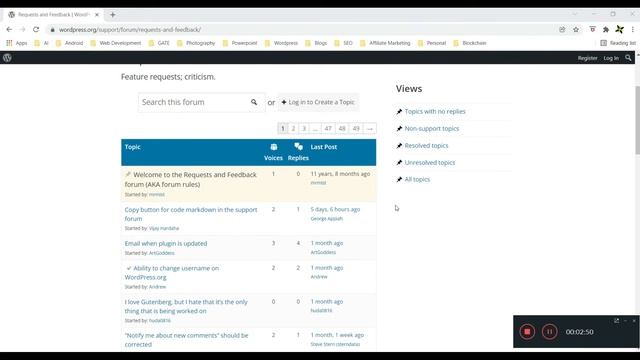Open I love Gutenberg topic
Screen dimensions: 640x360
[186, 307]
